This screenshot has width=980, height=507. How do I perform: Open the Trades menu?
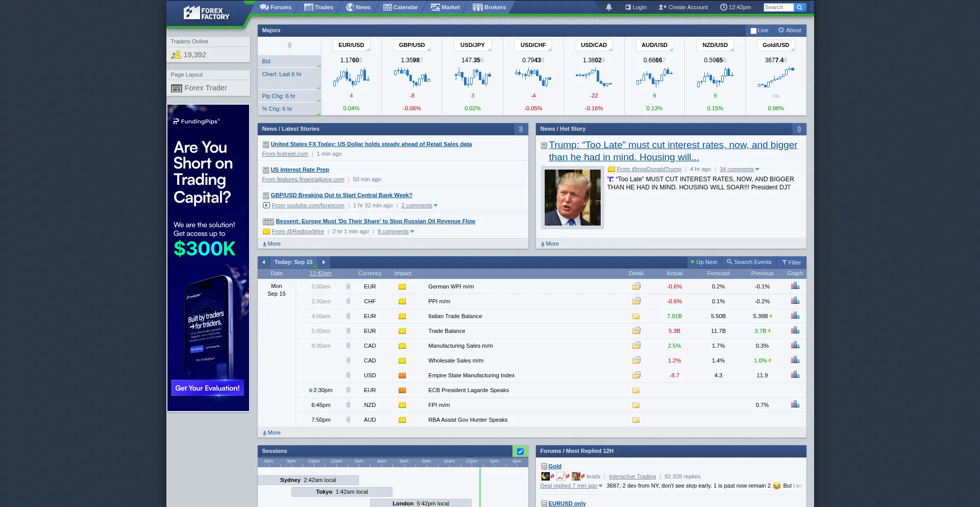[x=318, y=7]
